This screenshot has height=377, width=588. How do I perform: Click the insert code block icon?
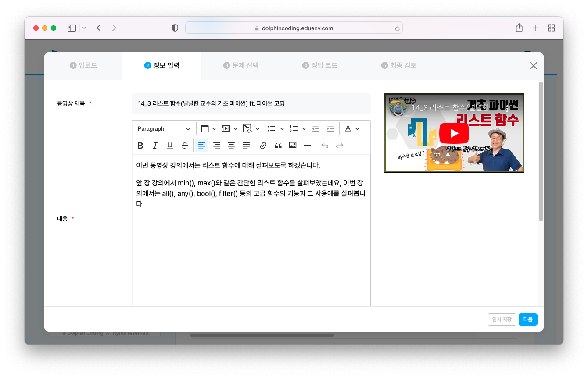tap(247, 129)
